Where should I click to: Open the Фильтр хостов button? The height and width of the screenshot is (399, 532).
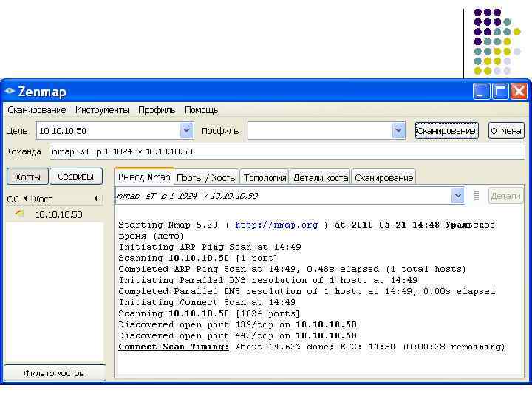[x=54, y=373]
